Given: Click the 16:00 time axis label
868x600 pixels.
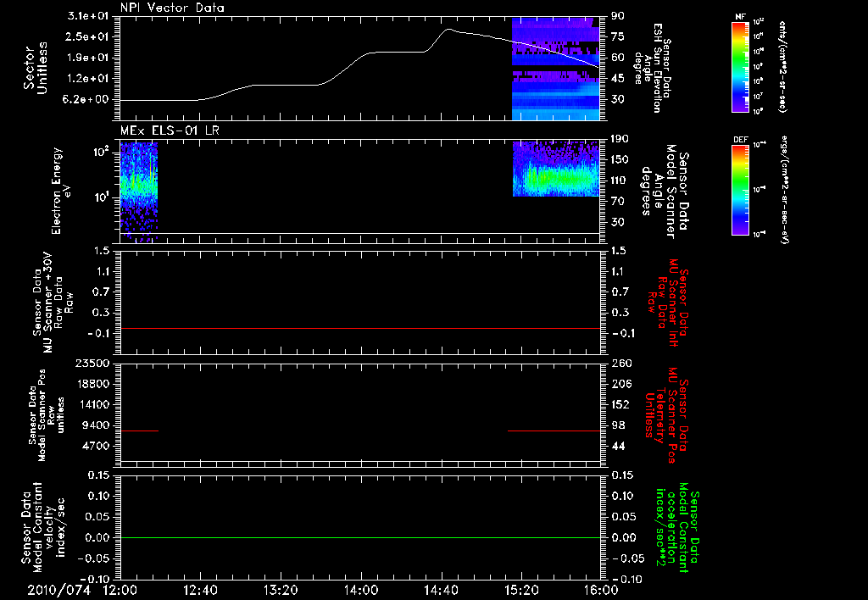Looking at the screenshot, I should click(x=601, y=590).
